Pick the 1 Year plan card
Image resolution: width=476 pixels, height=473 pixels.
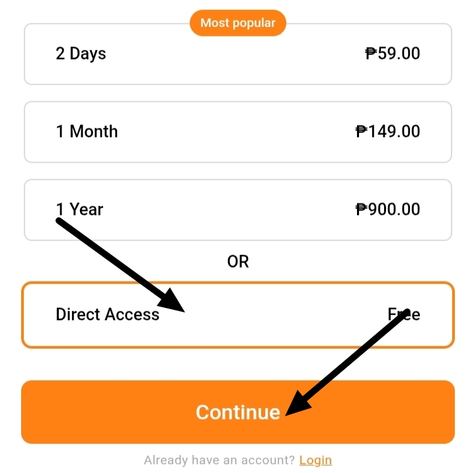click(x=238, y=210)
